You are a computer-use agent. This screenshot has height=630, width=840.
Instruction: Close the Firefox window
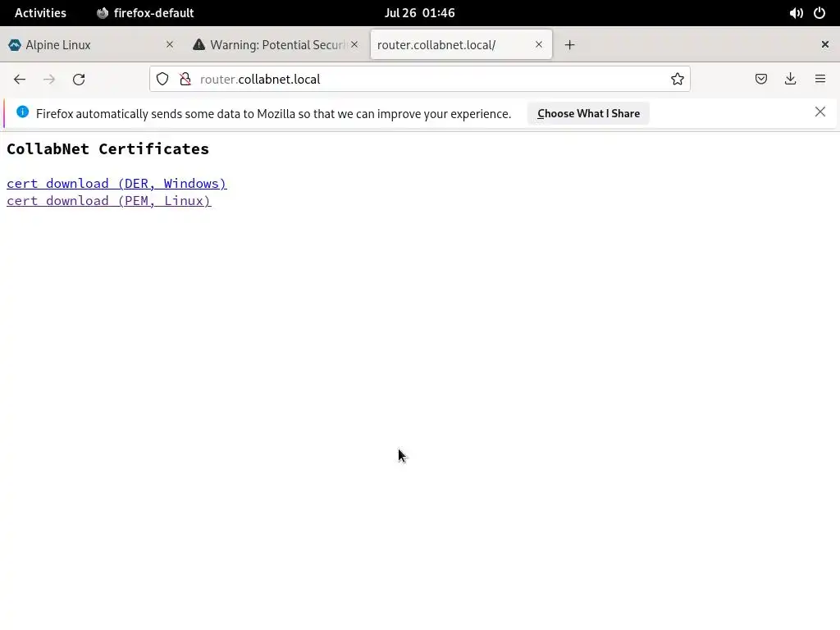(825, 44)
